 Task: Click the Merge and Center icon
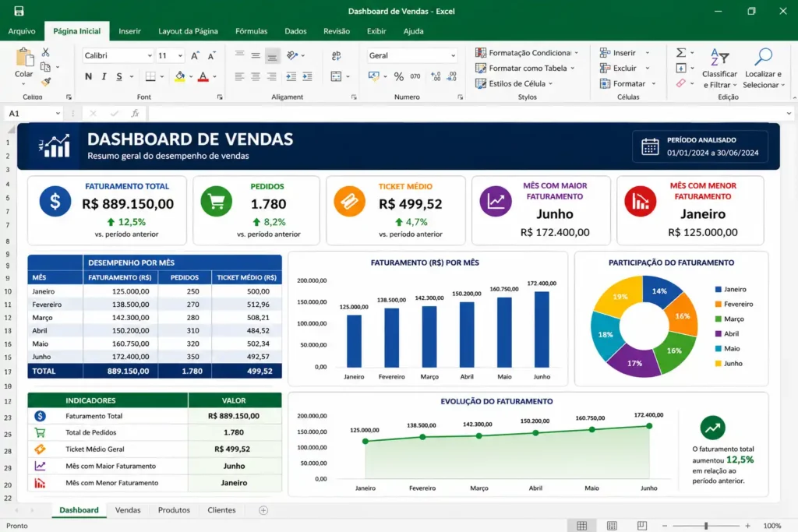pyautogui.click(x=336, y=76)
